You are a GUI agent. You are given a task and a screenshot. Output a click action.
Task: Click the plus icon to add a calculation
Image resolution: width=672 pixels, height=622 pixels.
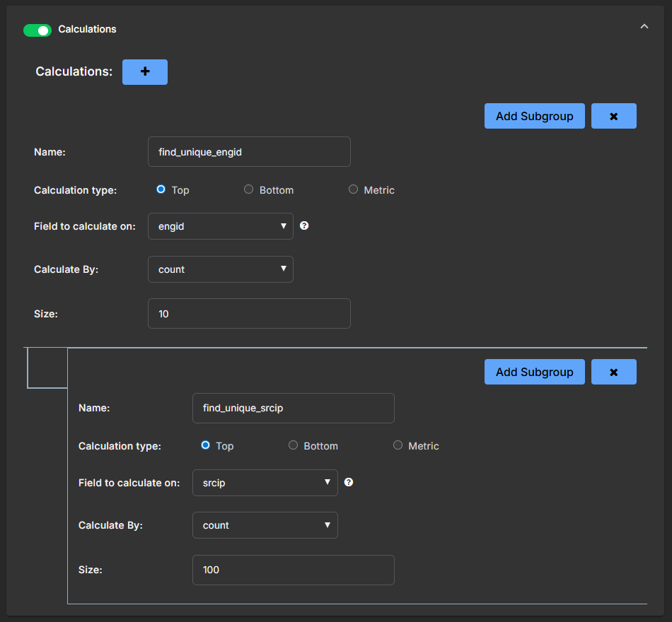(x=145, y=72)
